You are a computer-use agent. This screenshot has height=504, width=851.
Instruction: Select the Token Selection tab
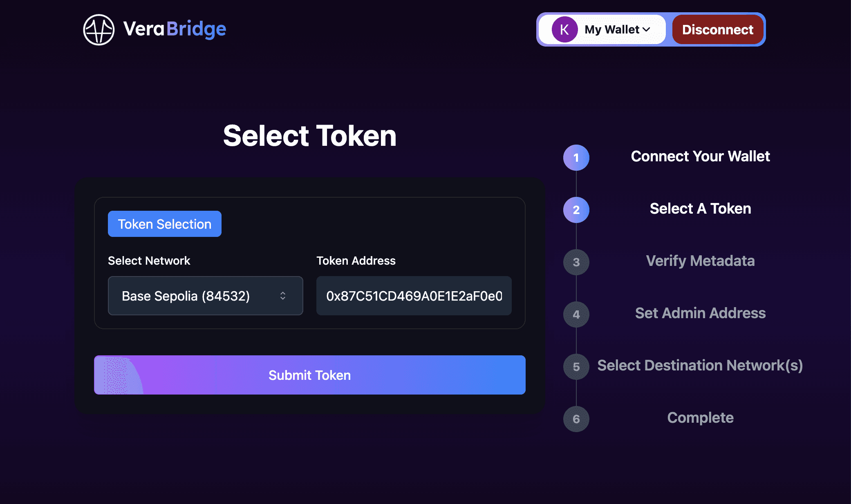pyautogui.click(x=164, y=224)
